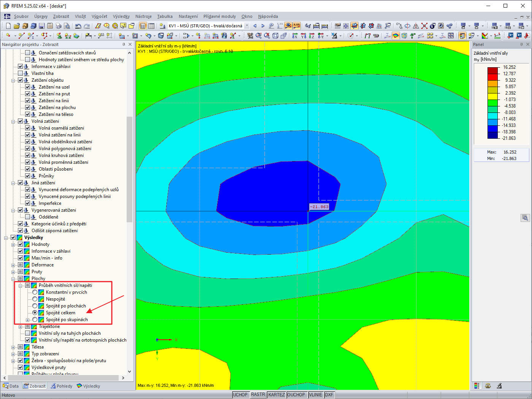Click the Undo arrow in the toolbar
This screenshot has width=532, height=399.
click(78, 26)
